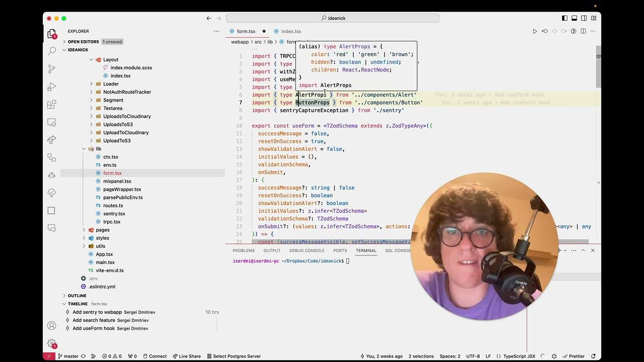The height and width of the screenshot is (362, 644).
Task: Collapse the lib folder
Action: (x=143, y=149)
